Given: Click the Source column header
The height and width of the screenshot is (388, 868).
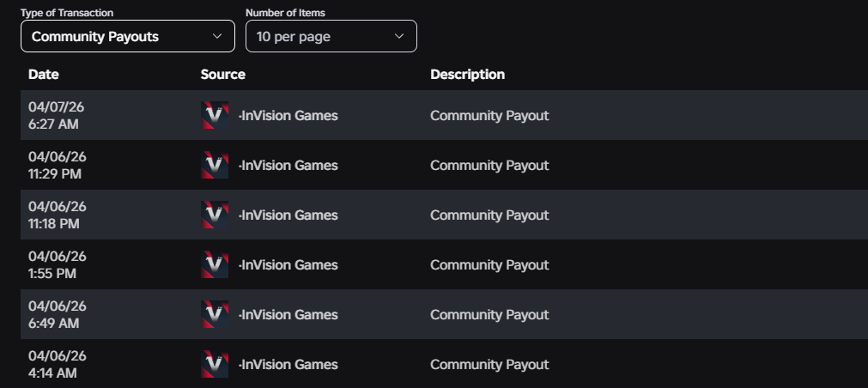Looking at the screenshot, I should click(x=223, y=74).
